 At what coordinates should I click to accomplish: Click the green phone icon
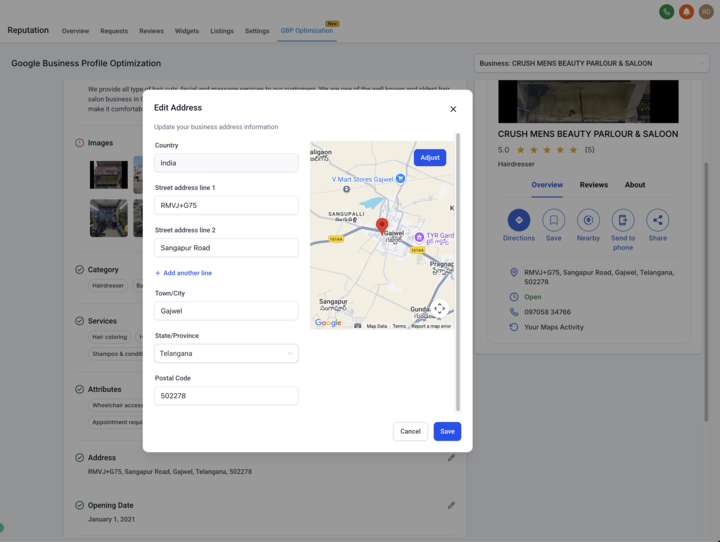(x=666, y=11)
